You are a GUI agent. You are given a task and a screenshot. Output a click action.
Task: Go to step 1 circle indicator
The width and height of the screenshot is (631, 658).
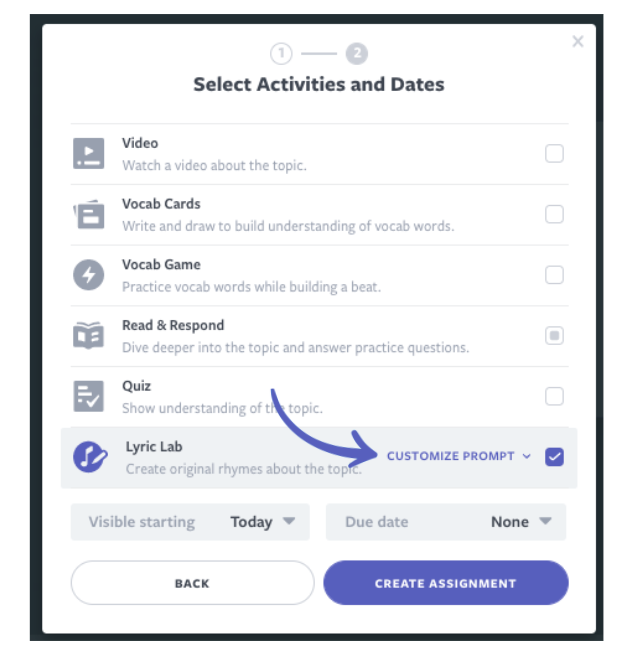click(281, 54)
